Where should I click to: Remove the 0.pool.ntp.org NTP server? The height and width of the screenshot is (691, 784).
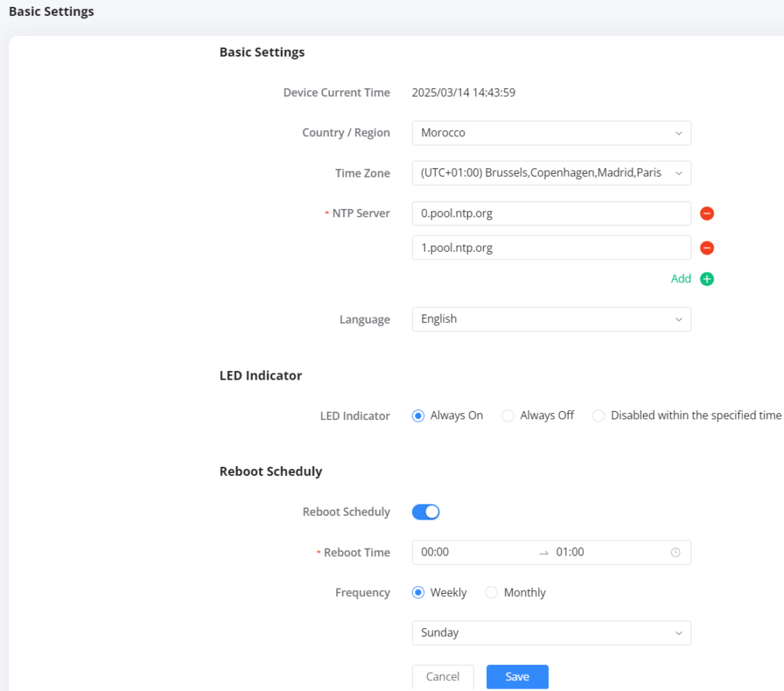click(707, 213)
